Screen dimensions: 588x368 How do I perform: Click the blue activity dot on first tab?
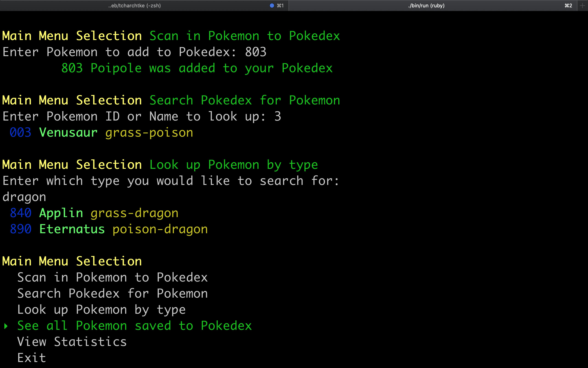(272, 5)
